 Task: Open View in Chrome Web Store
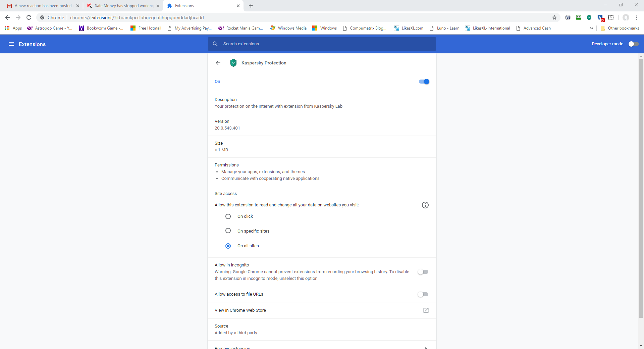click(322, 310)
